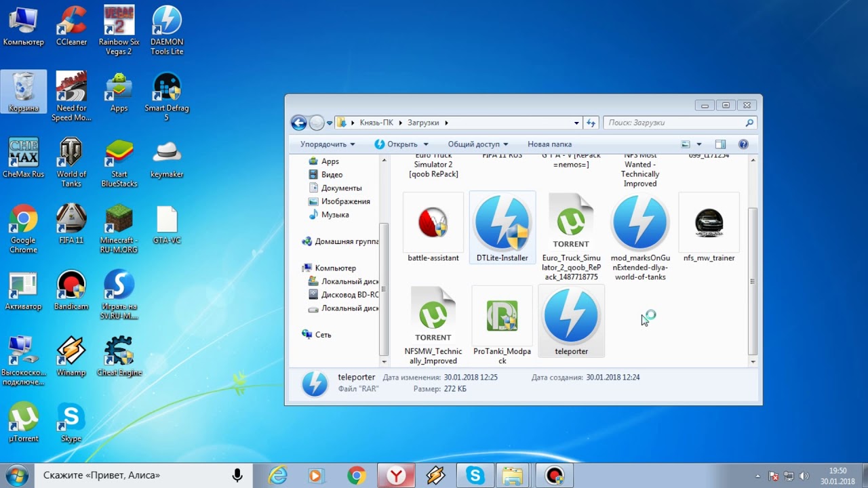
Task: Select the FIFA 11 desktop icon
Action: (71, 224)
